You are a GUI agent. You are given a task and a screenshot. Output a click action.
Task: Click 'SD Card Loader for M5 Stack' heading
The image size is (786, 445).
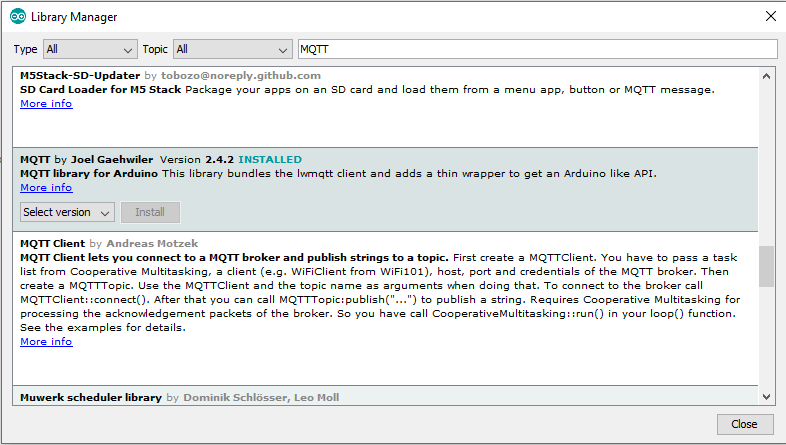coord(100,90)
